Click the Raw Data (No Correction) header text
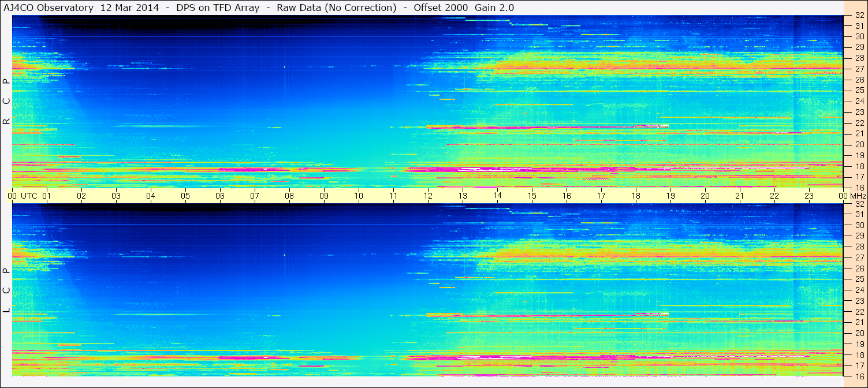 (x=337, y=8)
